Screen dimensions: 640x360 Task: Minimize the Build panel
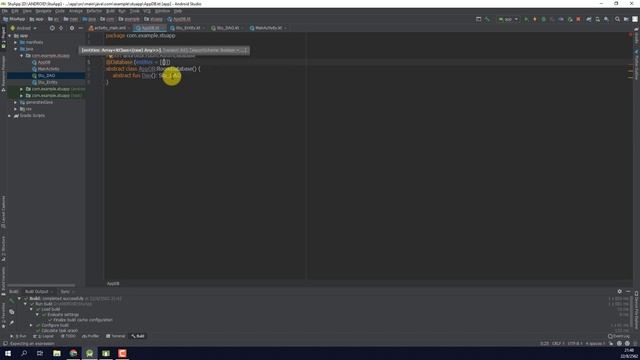click(628, 291)
